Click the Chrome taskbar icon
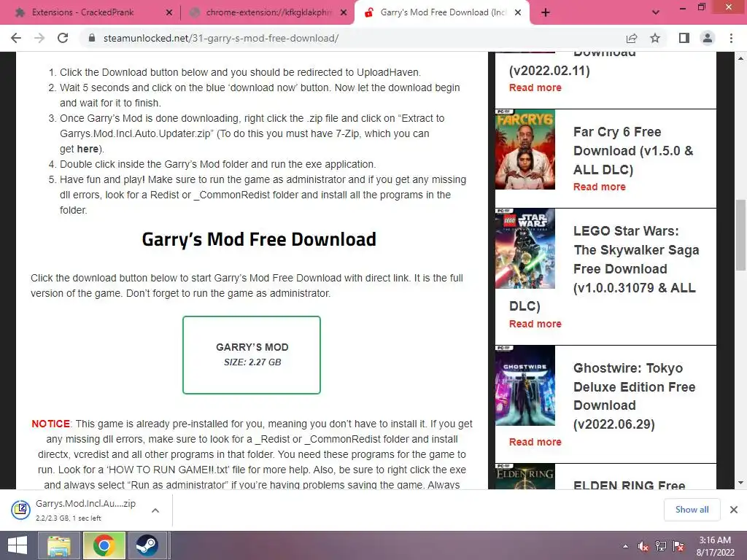This screenshot has height=560, width=747. pos(104,545)
